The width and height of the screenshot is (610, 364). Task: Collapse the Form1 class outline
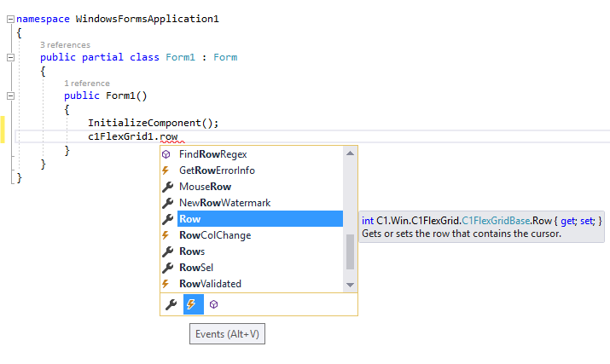pyautogui.click(x=10, y=58)
